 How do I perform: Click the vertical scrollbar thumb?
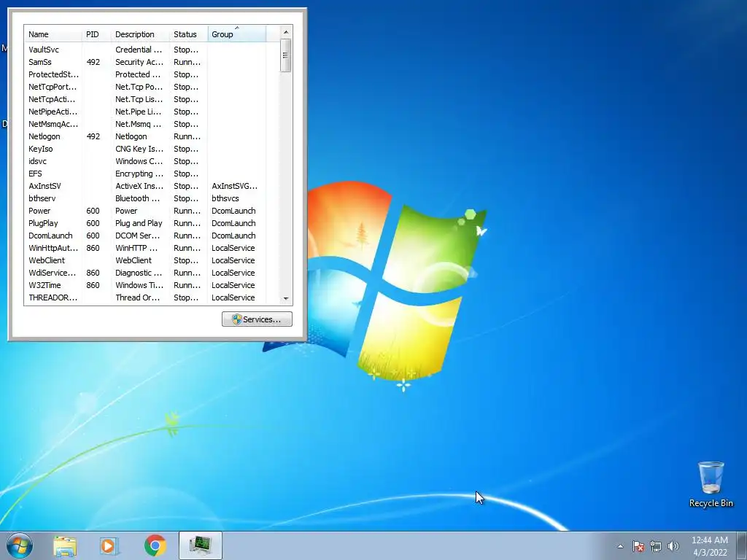286,55
